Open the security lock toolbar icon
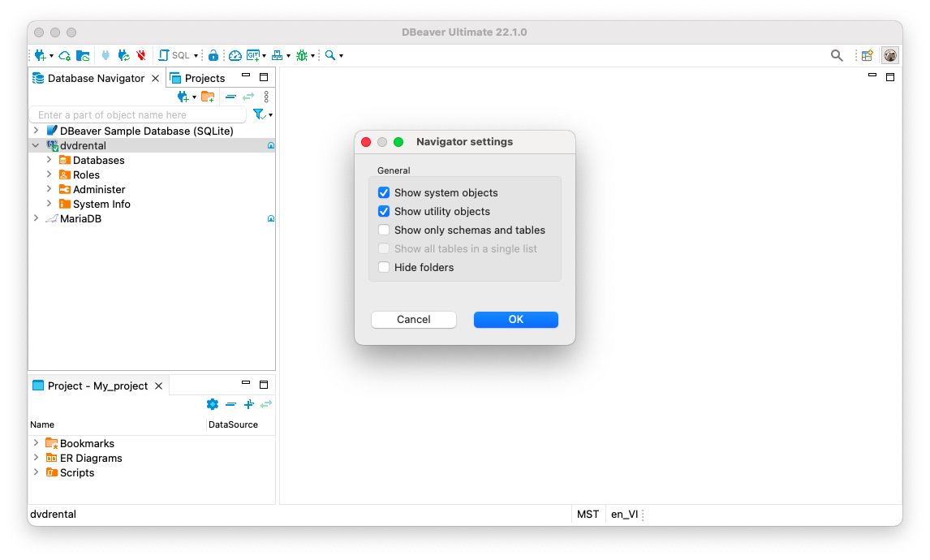 [x=213, y=55]
